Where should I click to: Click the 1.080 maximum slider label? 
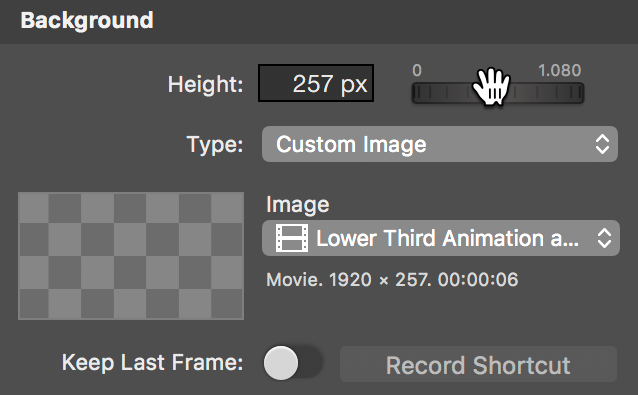click(559, 71)
